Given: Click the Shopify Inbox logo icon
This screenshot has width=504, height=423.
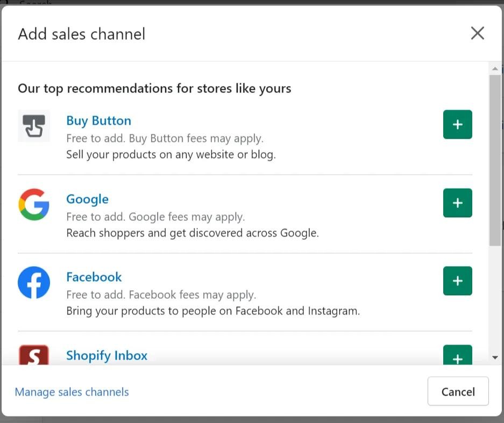Looking at the screenshot, I should click(34, 355).
